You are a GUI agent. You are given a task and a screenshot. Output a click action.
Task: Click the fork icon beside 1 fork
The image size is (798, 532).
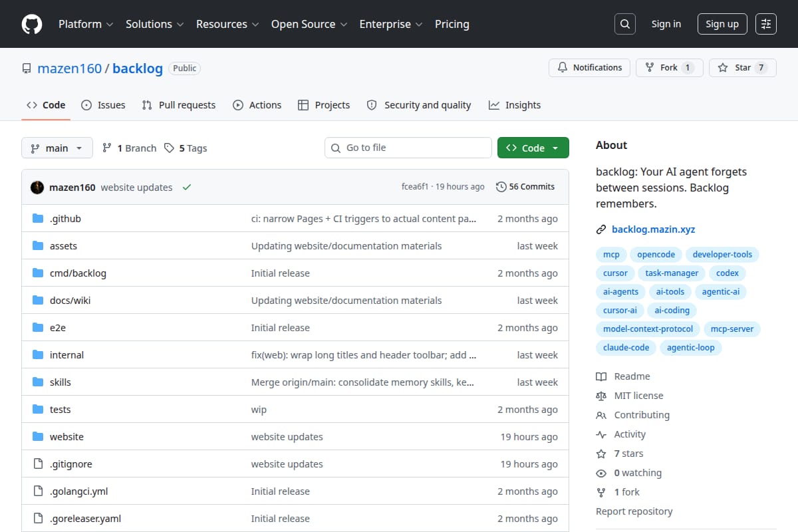[601, 492]
